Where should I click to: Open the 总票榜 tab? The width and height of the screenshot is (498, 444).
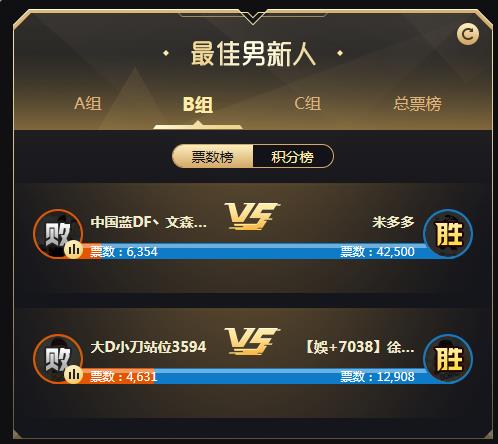417,104
